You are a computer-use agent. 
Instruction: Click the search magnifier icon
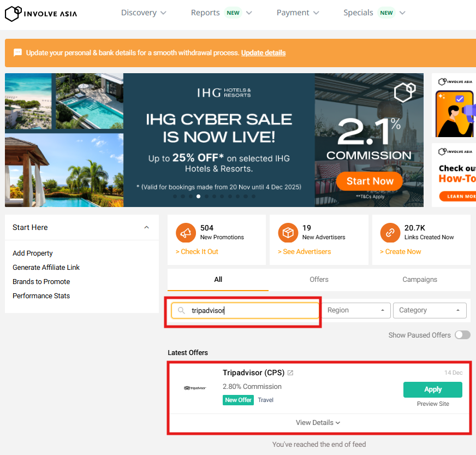(182, 310)
